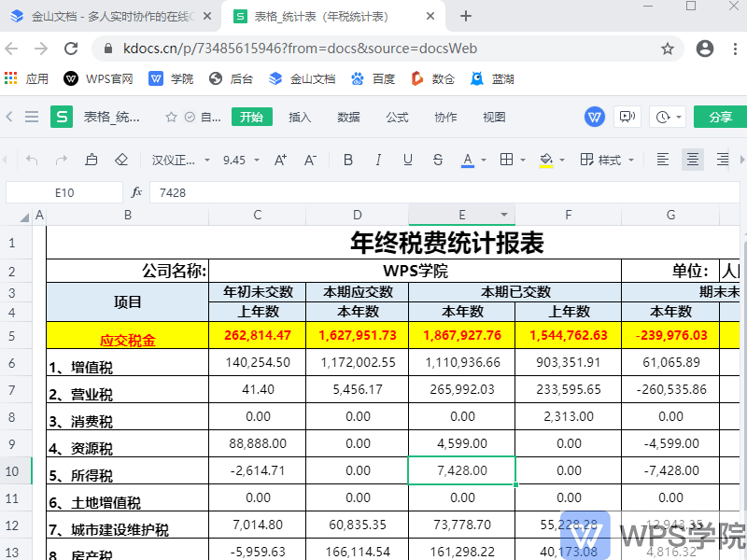Click the fx insert function icon
This screenshot has height=560, width=747.
pos(136,192)
